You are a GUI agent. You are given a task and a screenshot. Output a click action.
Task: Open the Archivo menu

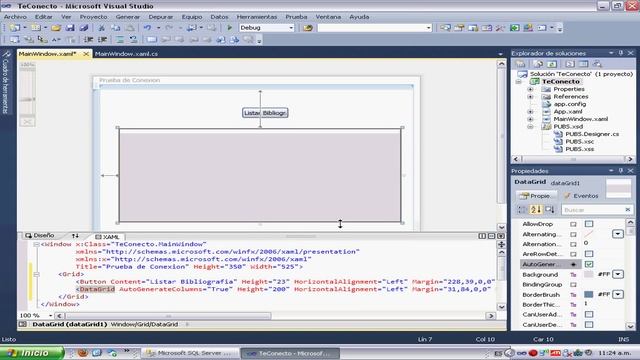15,17
